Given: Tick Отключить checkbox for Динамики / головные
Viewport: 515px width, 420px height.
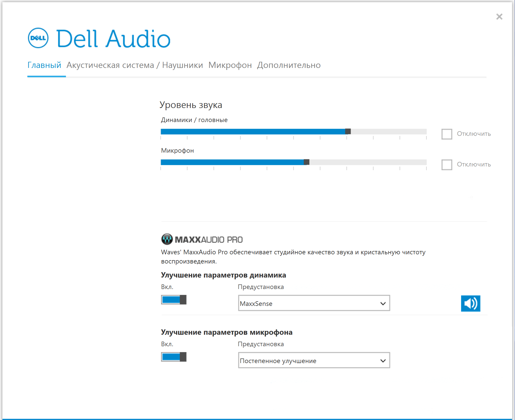Looking at the screenshot, I should coord(447,134).
